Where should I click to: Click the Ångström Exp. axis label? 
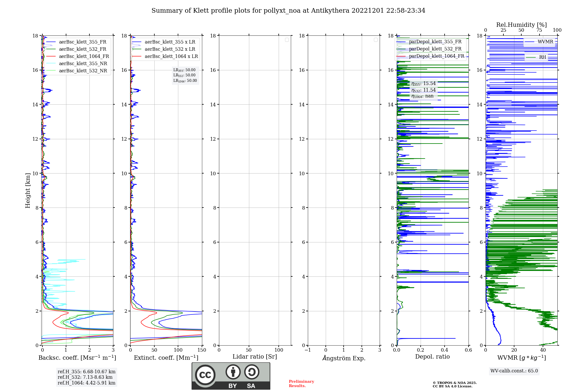[344, 358]
